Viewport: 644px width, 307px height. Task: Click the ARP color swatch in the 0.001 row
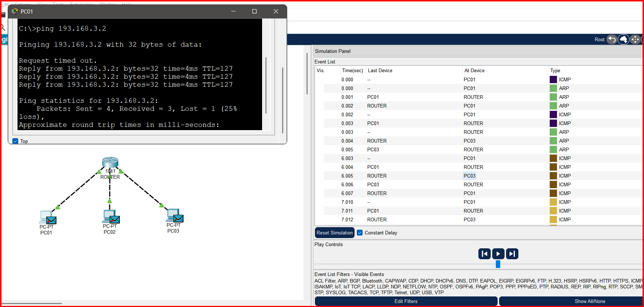pyautogui.click(x=553, y=97)
